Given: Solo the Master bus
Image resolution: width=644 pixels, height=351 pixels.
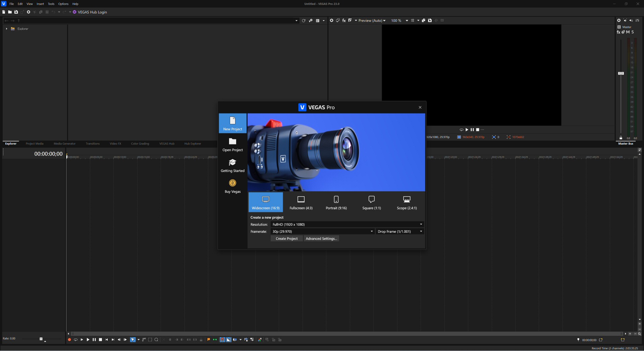Looking at the screenshot, I should [x=633, y=32].
